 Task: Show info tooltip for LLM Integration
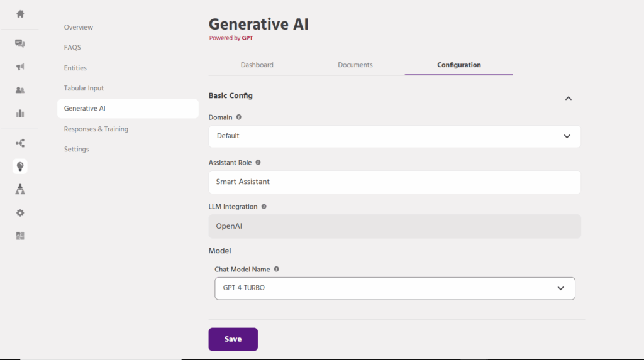tap(264, 207)
